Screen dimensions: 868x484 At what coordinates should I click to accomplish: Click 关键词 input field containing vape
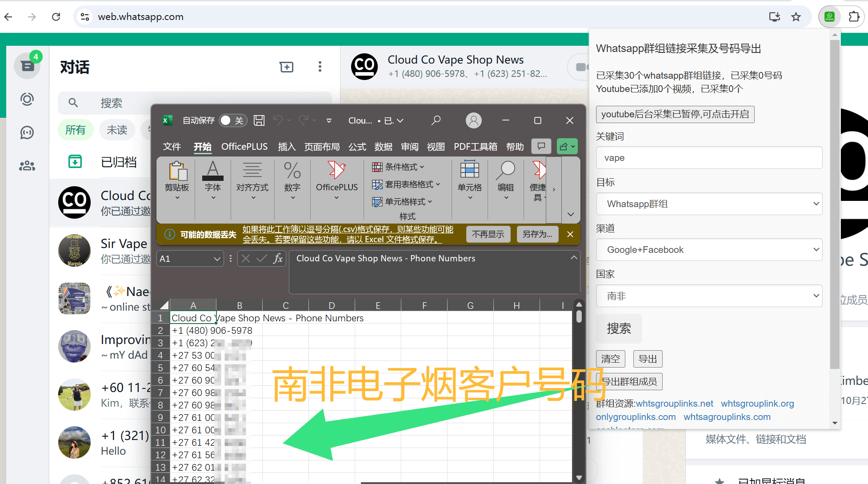click(709, 158)
